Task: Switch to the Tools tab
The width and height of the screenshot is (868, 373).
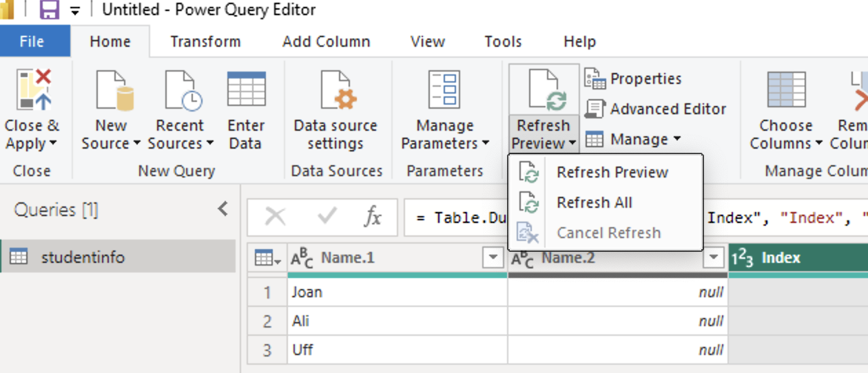Action: click(503, 41)
